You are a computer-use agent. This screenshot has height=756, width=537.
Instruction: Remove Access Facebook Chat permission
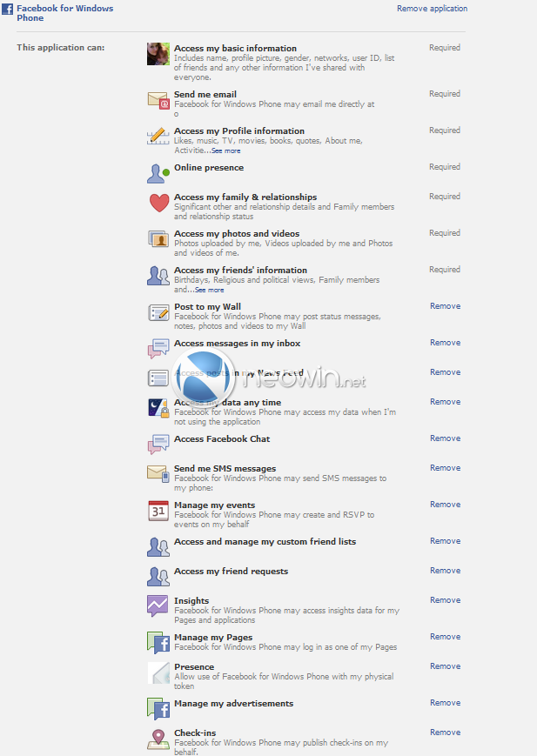445,438
